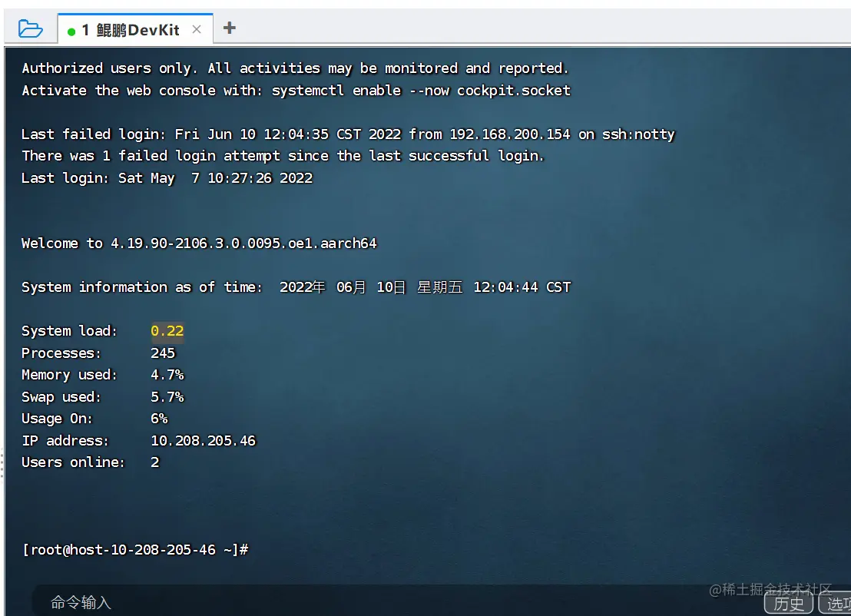Click the failed login IP 192.168.200.154
Image resolution: width=851 pixels, height=616 pixels.
510,134
